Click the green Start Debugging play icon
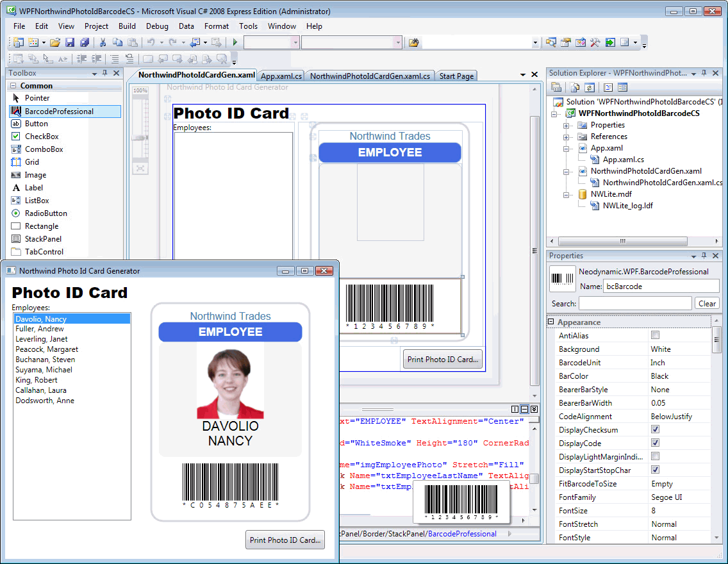Screen dimensions: 728x564 [235, 43]
